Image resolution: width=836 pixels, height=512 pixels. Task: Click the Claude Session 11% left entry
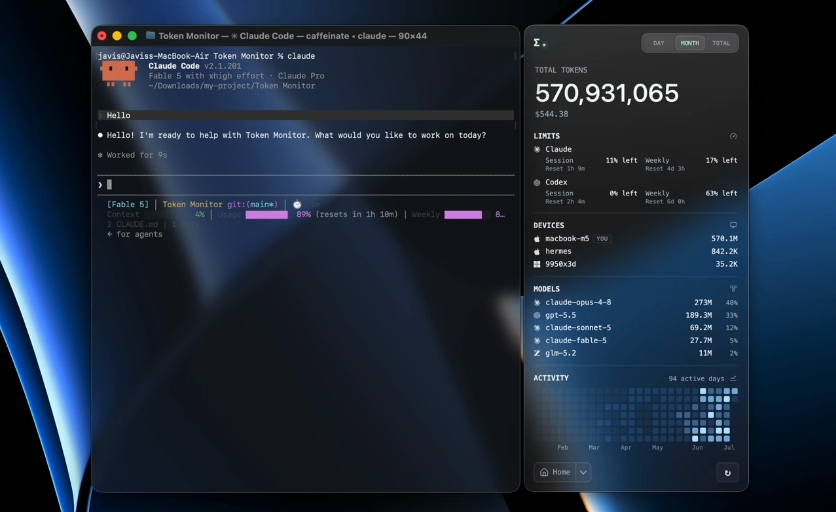click(x=591, y=164)
